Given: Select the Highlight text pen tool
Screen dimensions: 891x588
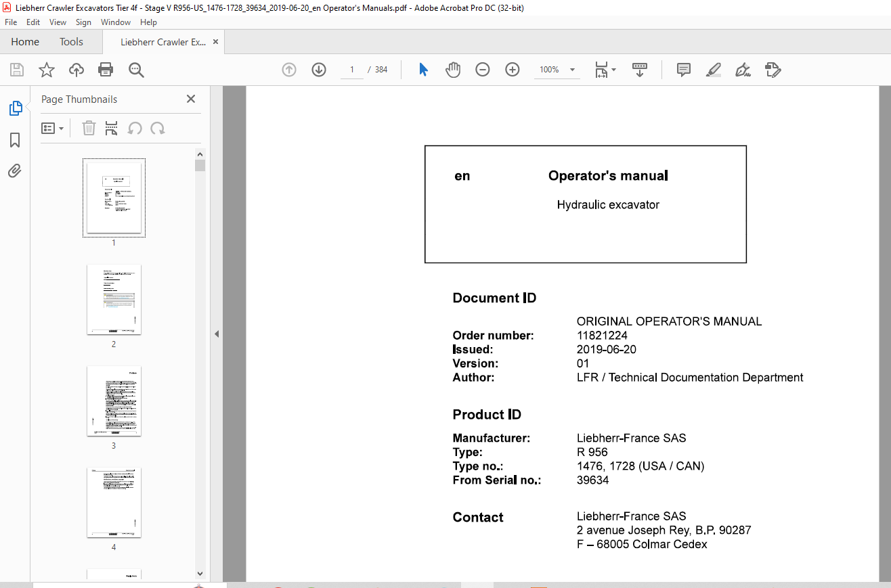Looking at the screenshot, I should pyautogui.click(x=714, y=70).
